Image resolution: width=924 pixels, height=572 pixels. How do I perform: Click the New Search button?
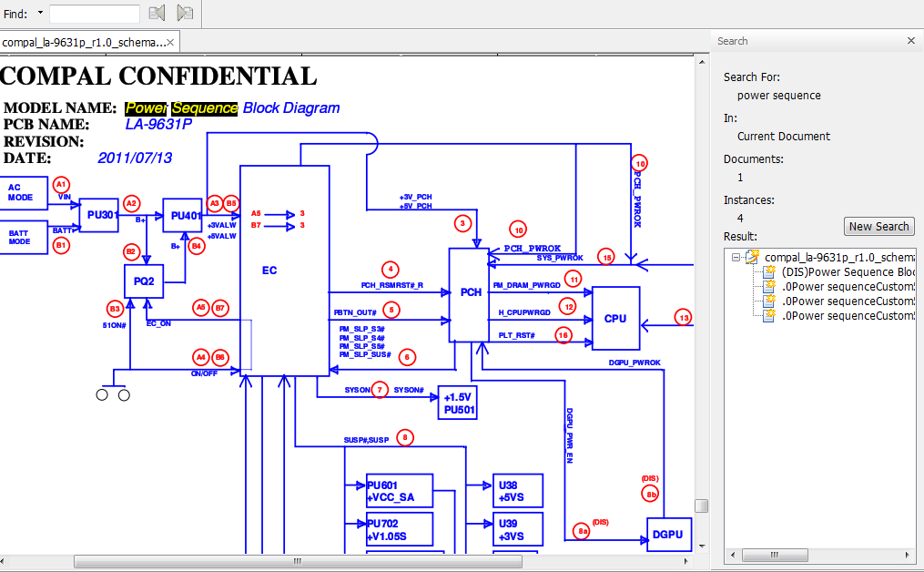878,227
